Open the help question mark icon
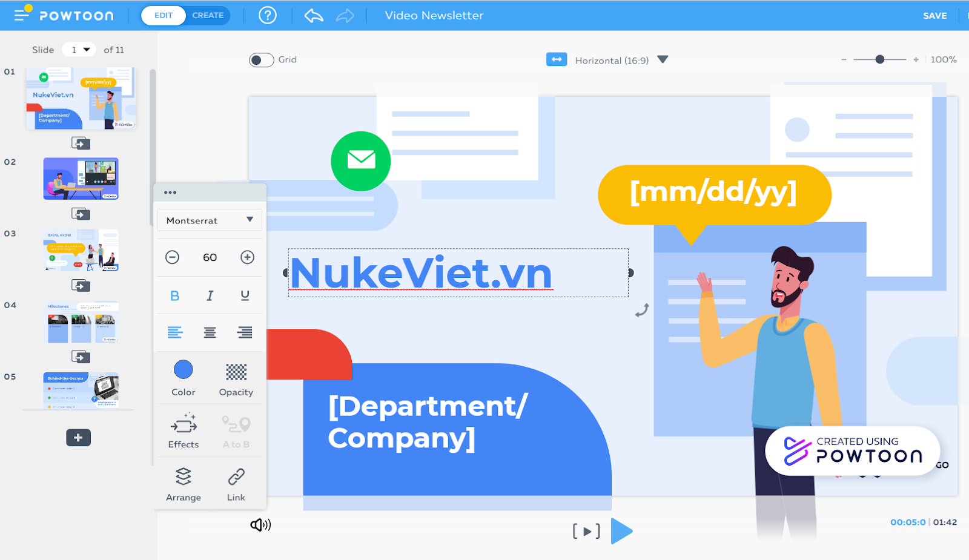969x560 pixels. coord(268,15)
